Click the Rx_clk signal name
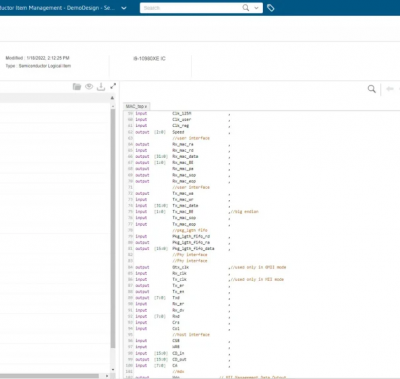 tap(179, 273)
